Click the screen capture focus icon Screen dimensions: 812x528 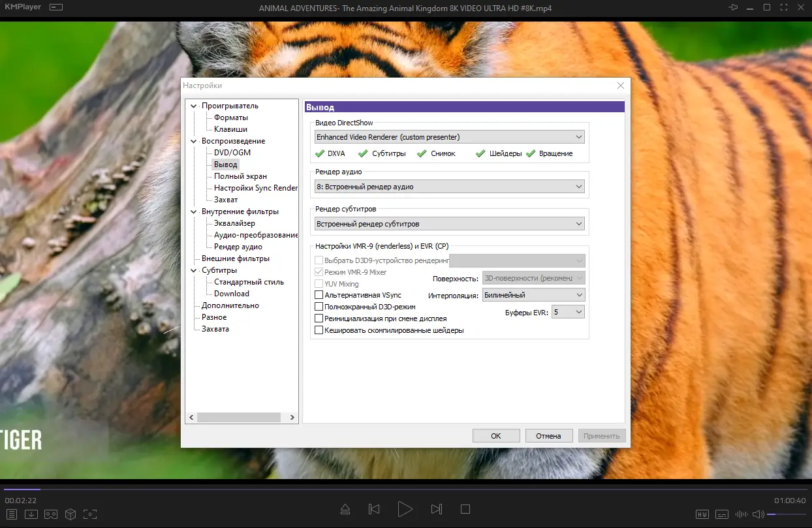click(x=90, y=514)
